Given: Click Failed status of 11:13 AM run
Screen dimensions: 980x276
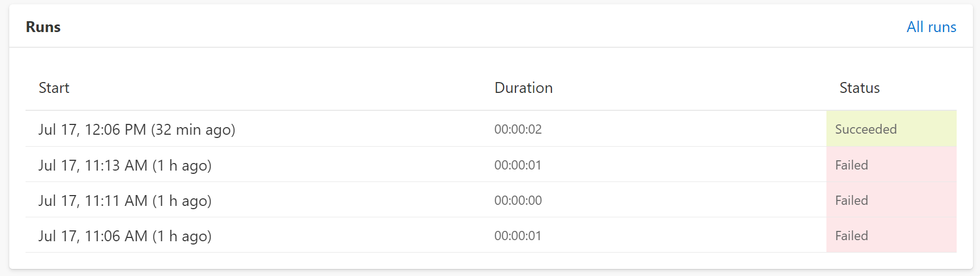Looking at the screenshot, I should [x=891, y=165].
